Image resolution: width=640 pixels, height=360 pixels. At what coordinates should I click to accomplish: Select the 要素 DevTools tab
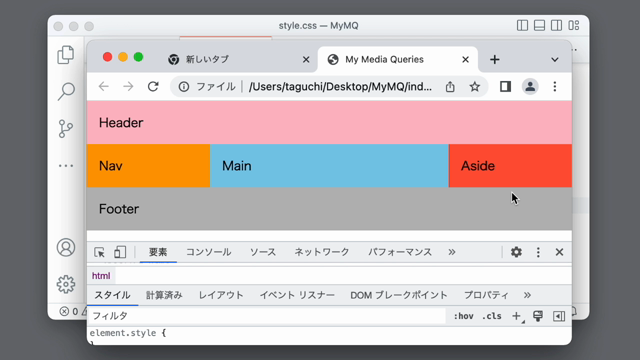(158, 252)
